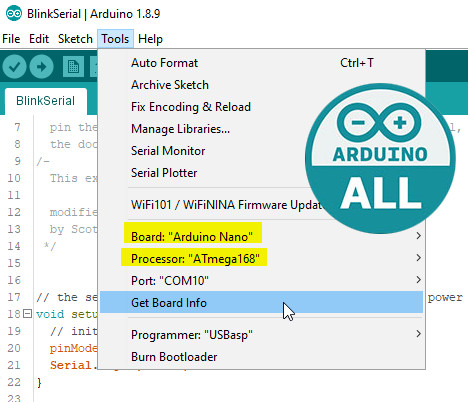The image size is (468, 402).
Task: Click the Arduino logo in title bar
Action: tap(14, 14)
